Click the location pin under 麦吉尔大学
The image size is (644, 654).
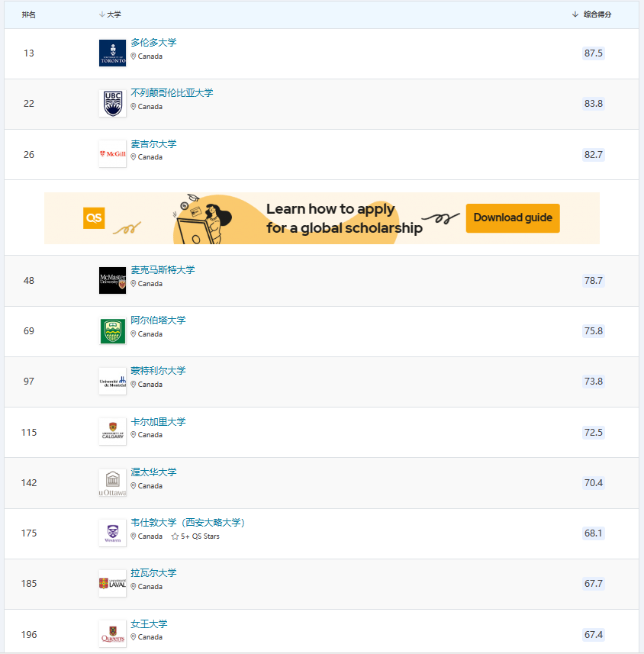click(x=134, y=157)
